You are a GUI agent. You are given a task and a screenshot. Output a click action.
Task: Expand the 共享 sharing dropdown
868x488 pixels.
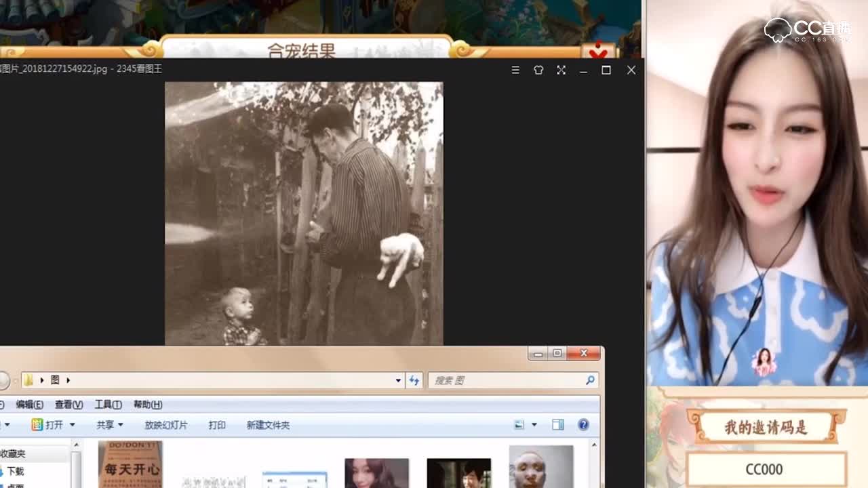119,425
